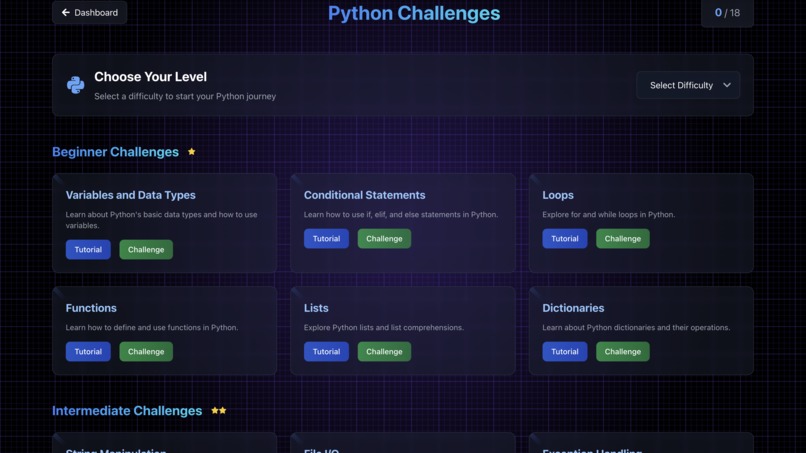Click the Python logo icon
This screenshot has width=806, height=453.
click(76, 85)
